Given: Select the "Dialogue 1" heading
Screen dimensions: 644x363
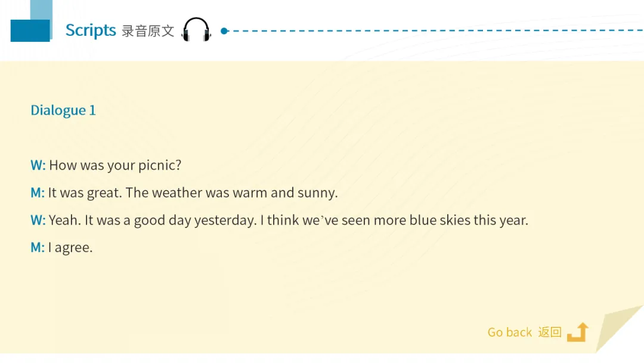Looking at the screenshot, I should pyautogui.click(x=63, y=110).
